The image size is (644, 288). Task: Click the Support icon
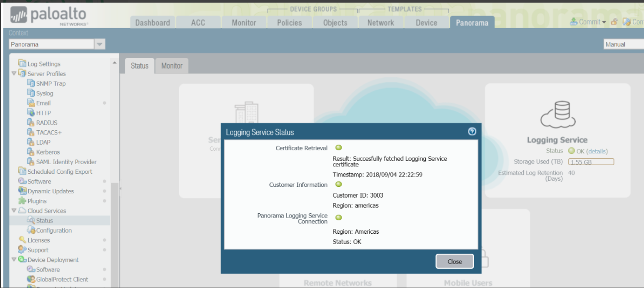click(x=22, y=250)
